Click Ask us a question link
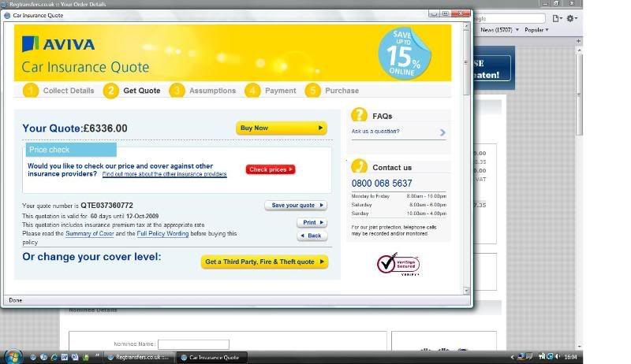The height and width of the screenshot is (364, 631). (375, 132)
